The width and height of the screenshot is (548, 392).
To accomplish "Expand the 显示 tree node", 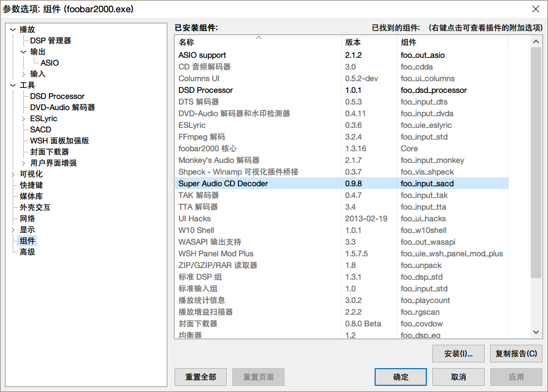I will [13, 230].
